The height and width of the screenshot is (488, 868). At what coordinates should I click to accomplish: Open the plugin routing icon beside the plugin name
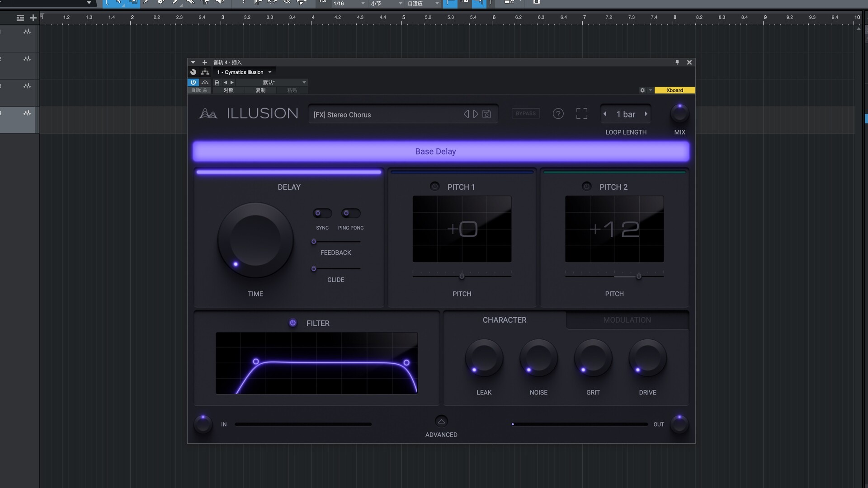click(x=205, y=72)
